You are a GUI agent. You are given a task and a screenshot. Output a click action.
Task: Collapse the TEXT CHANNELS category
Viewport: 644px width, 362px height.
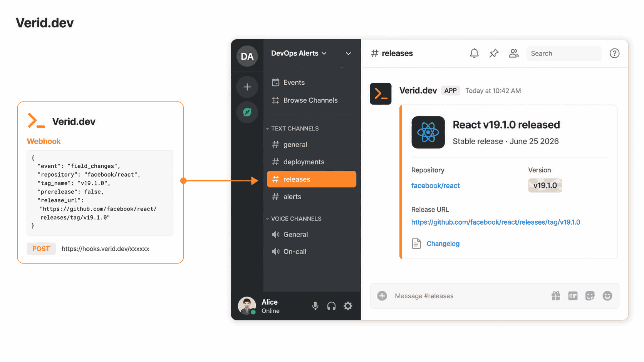[x=293, y=128]
